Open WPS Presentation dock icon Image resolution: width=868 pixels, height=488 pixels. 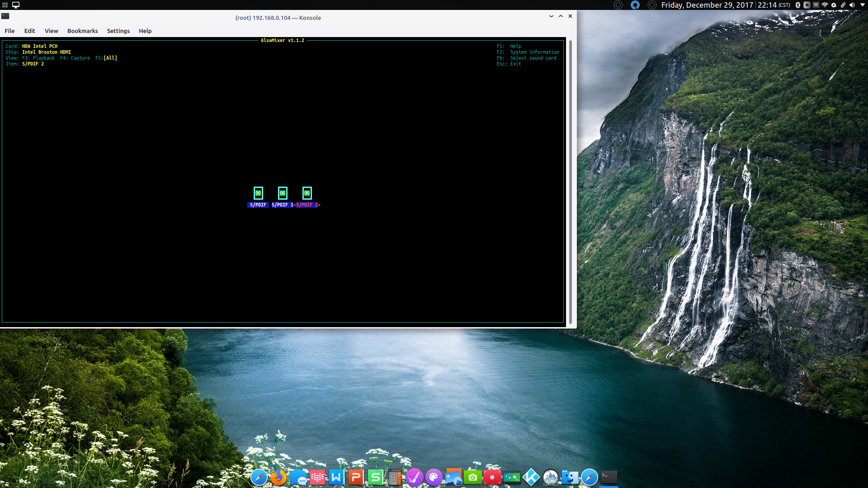pyautogui.click(x=356, y=477)
